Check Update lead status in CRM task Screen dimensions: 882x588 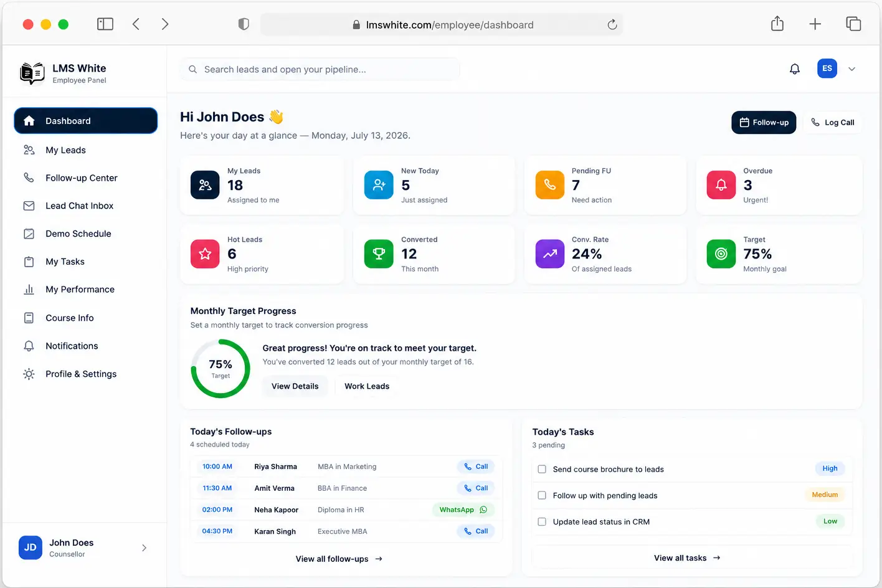[x=542, y=522]
